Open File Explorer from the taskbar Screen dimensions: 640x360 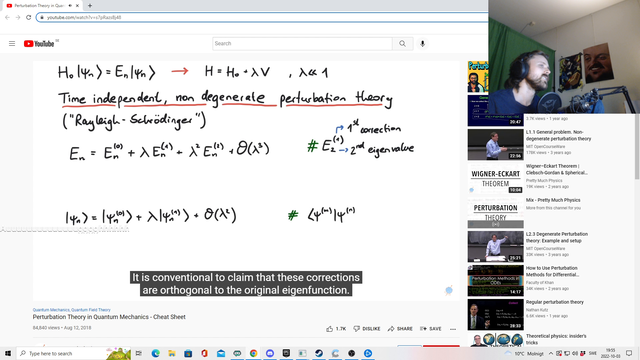coord(172,353)
